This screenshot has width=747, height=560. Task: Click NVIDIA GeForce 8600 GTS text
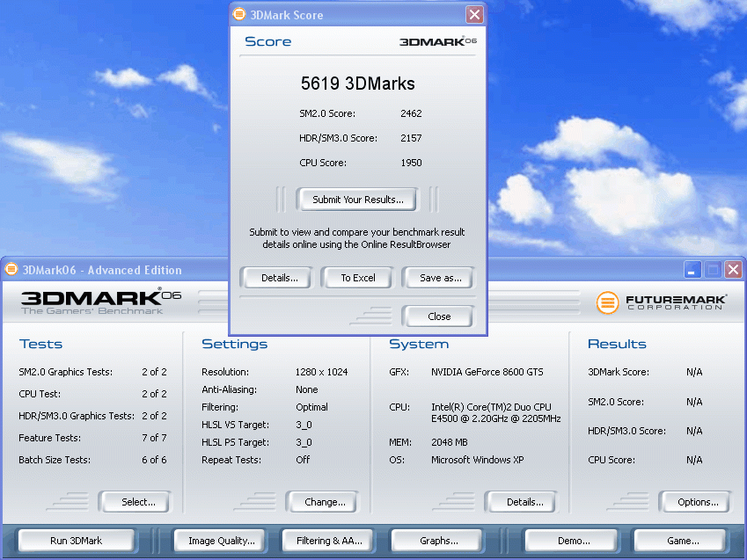click(x=487, y=372)
